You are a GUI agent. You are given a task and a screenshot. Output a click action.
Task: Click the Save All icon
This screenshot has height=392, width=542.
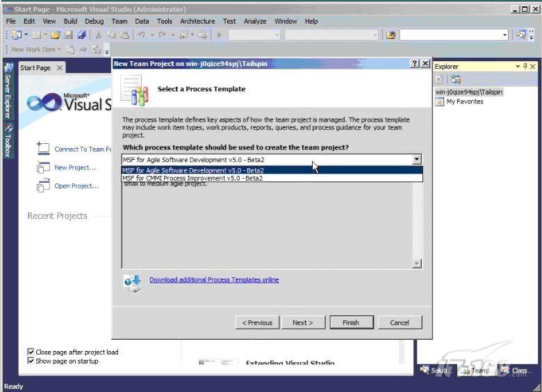tap(81, 35)
